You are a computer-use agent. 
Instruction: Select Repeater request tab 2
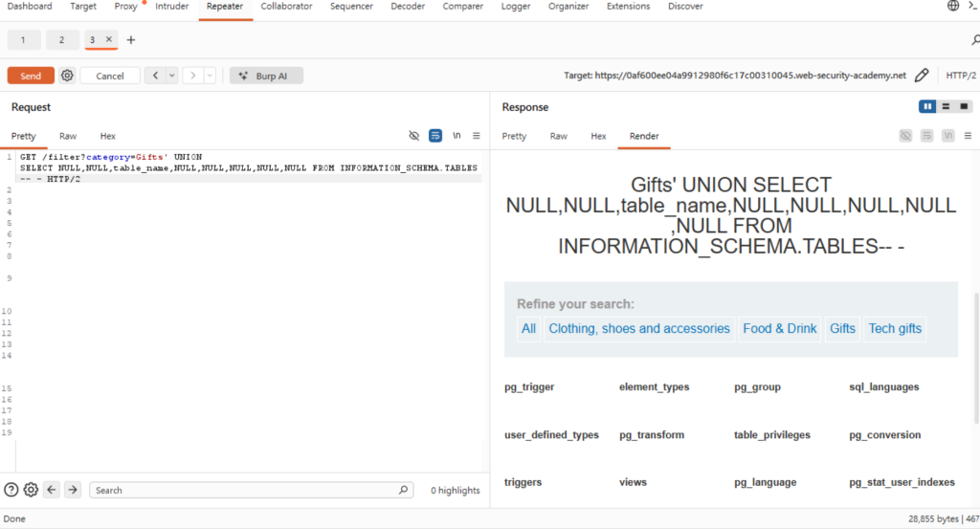pos(61,40)
